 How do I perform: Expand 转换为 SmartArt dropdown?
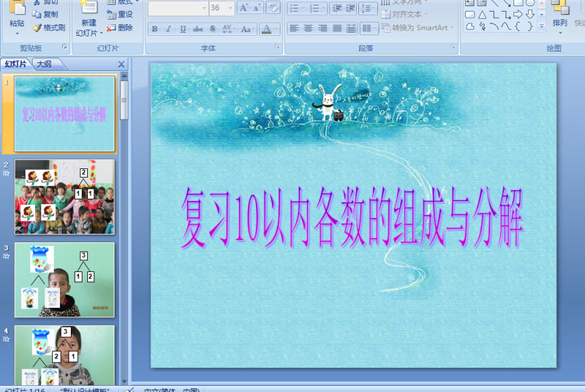click(x=452, y=28)
